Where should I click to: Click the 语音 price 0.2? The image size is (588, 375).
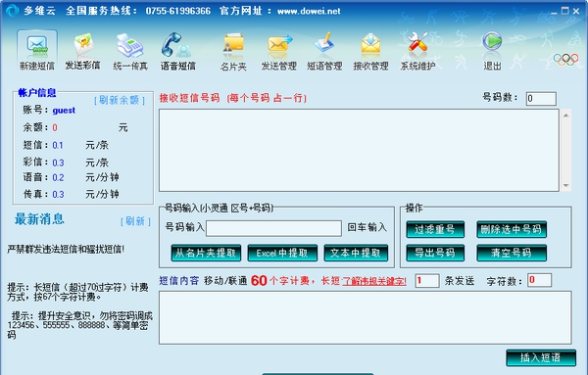coord(58,177)
